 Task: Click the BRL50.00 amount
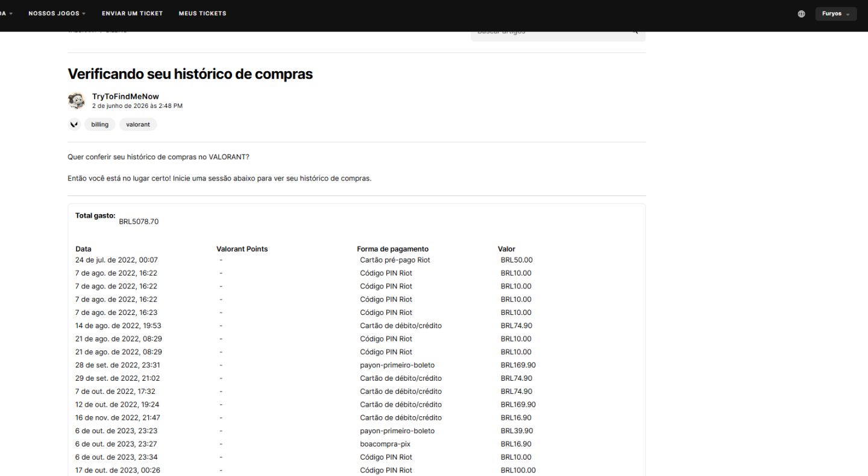coord(517,260)
